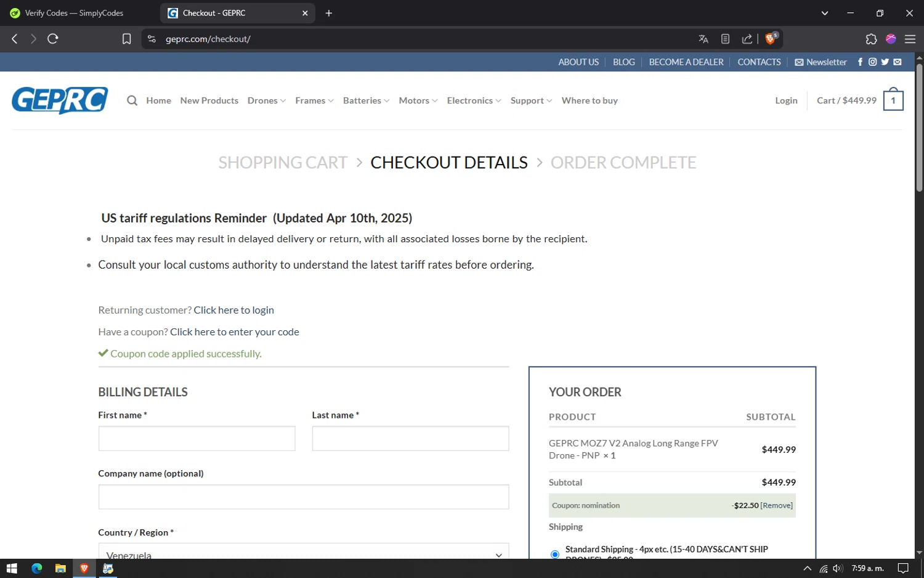Screen dimensions: 924x578
Task: Toggle reader mode icon in address bar
Action: coord(725,39)
